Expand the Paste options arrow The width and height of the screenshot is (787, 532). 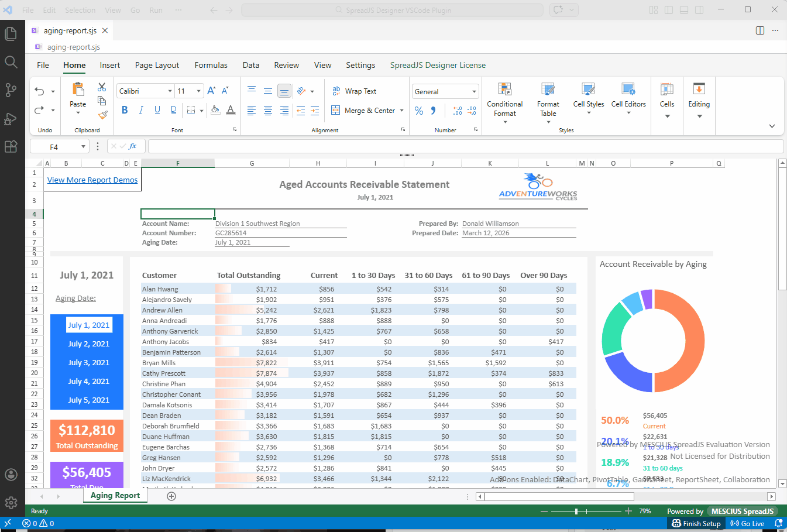(x=78, y=113)
